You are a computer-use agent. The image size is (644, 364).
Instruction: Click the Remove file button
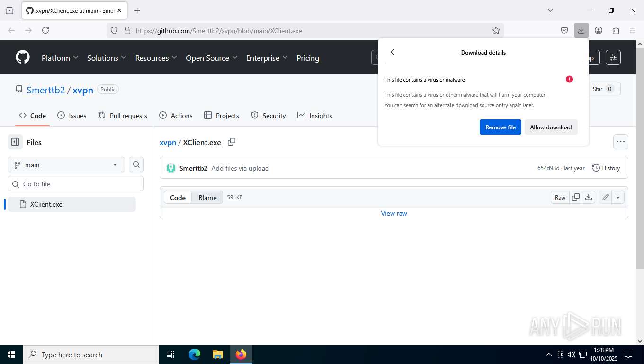(501, 127)
